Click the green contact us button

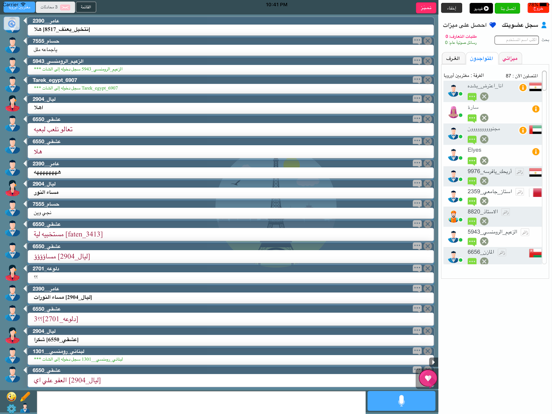[507, 8]
